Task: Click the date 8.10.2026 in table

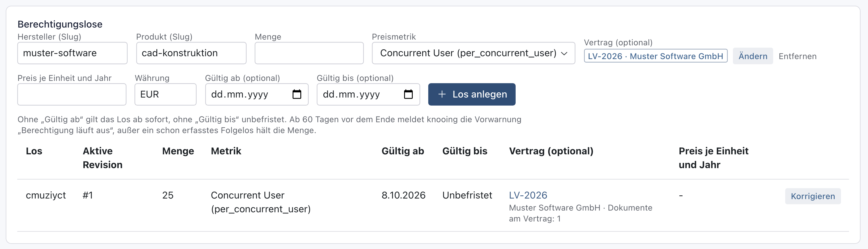Action: pyautogui.click(x=403, y=195)
